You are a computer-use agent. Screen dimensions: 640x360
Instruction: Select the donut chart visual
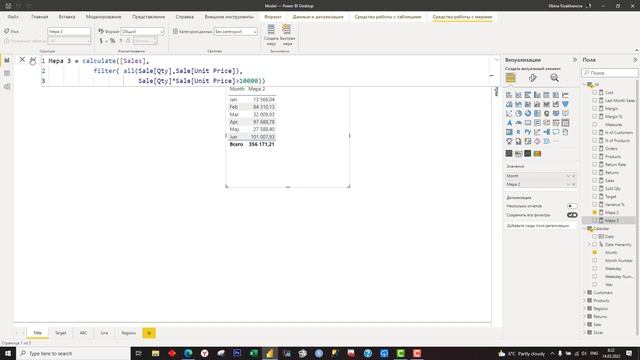(528, 113)
